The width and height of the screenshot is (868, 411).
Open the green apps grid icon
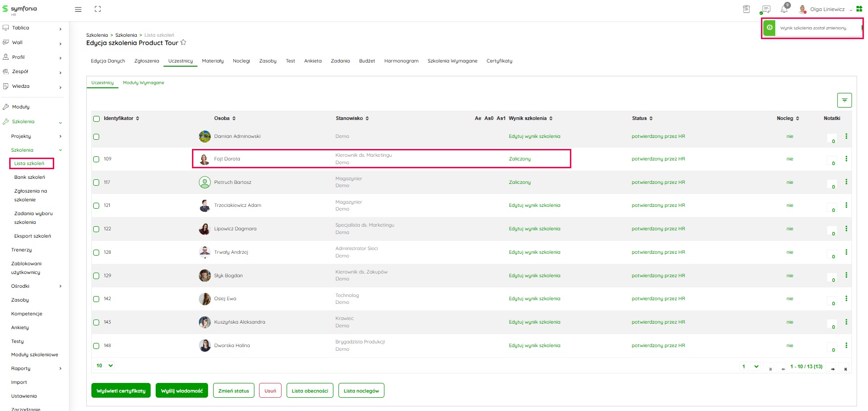[x=859, y=9]
